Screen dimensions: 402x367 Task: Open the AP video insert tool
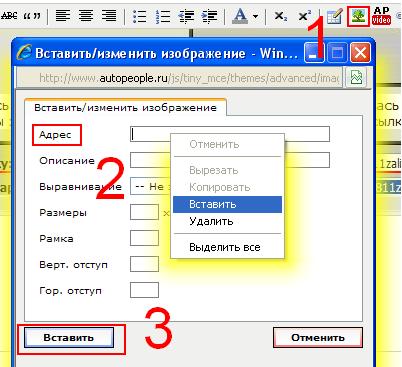tap(381, 15)
